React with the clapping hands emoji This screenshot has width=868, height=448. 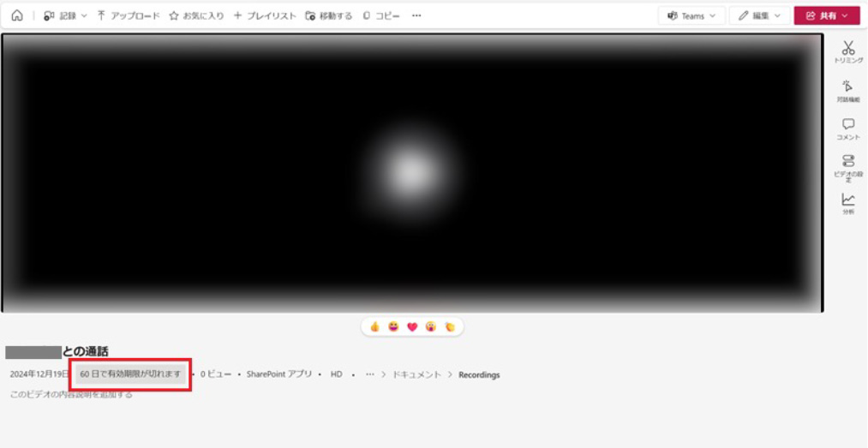pos(450,327)
